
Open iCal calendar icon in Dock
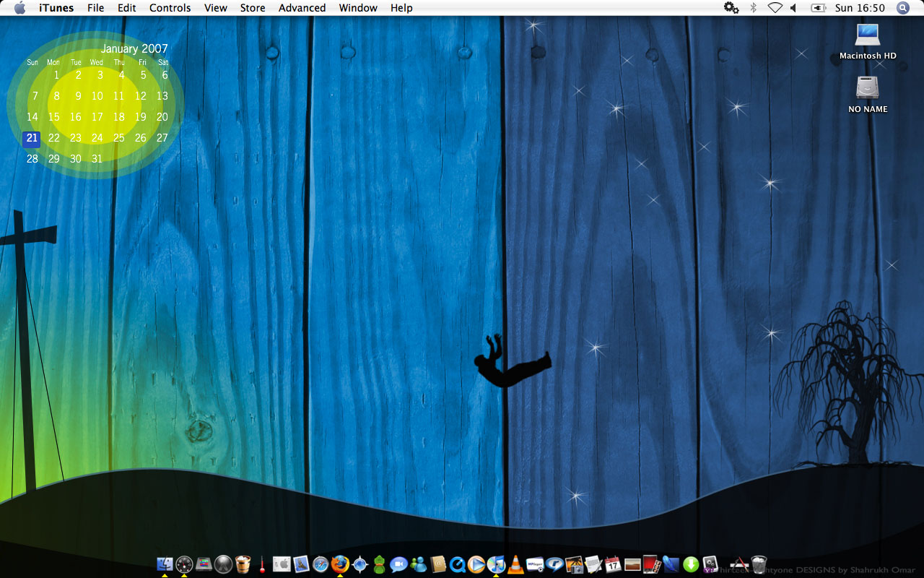(613, 564)
